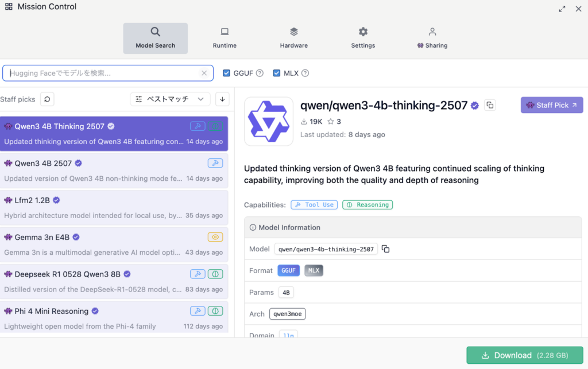The image size is (588, 369).
Task: Click the MLX help question mark icon
Action: [305, 73]
